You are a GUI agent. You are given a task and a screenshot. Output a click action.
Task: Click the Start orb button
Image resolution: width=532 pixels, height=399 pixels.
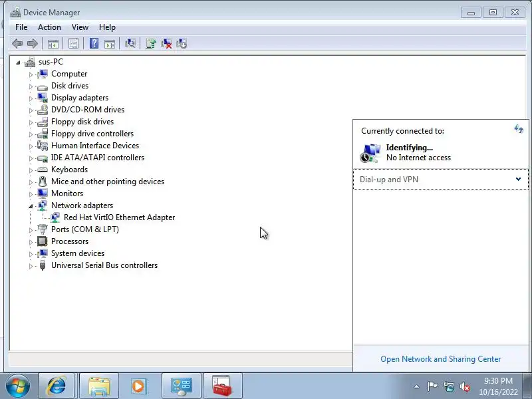[x=18, y=386]
